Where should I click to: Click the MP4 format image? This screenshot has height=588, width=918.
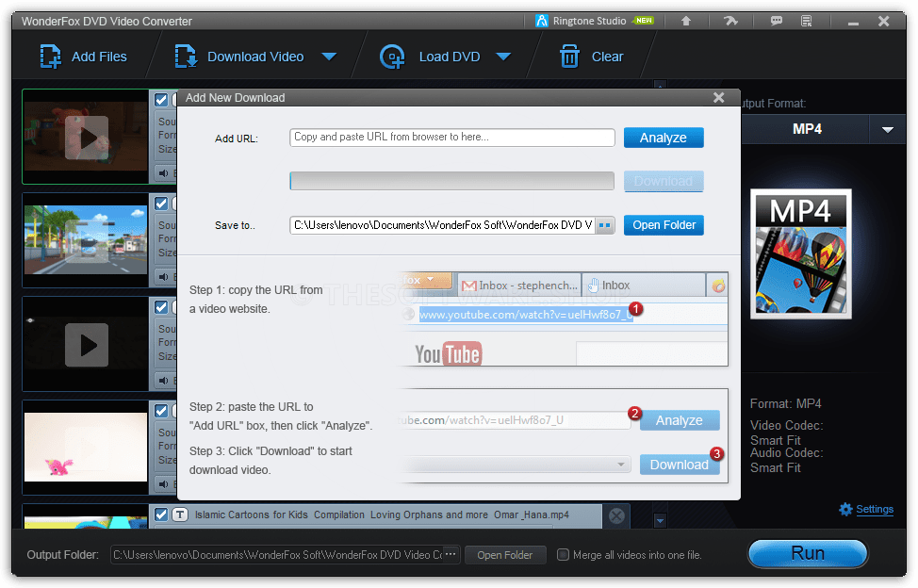801,253
